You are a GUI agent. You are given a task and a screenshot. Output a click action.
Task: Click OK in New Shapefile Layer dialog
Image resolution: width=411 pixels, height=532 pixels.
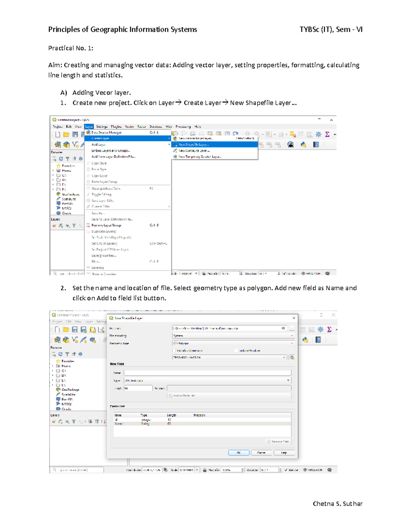click(x=239, y=453)
